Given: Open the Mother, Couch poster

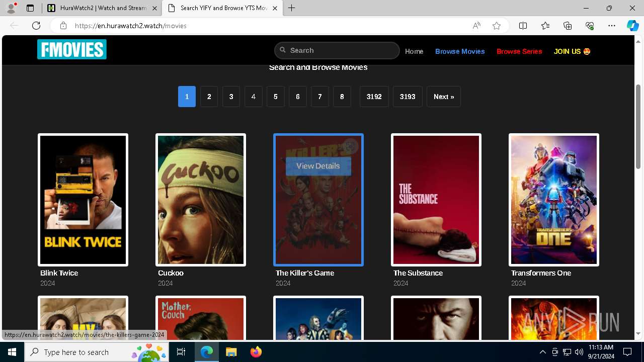Looking at the screenshot, I should click(201, 318).
